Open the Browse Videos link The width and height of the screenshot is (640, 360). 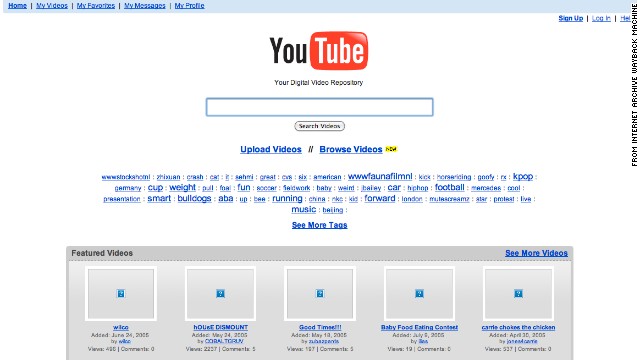351,149
